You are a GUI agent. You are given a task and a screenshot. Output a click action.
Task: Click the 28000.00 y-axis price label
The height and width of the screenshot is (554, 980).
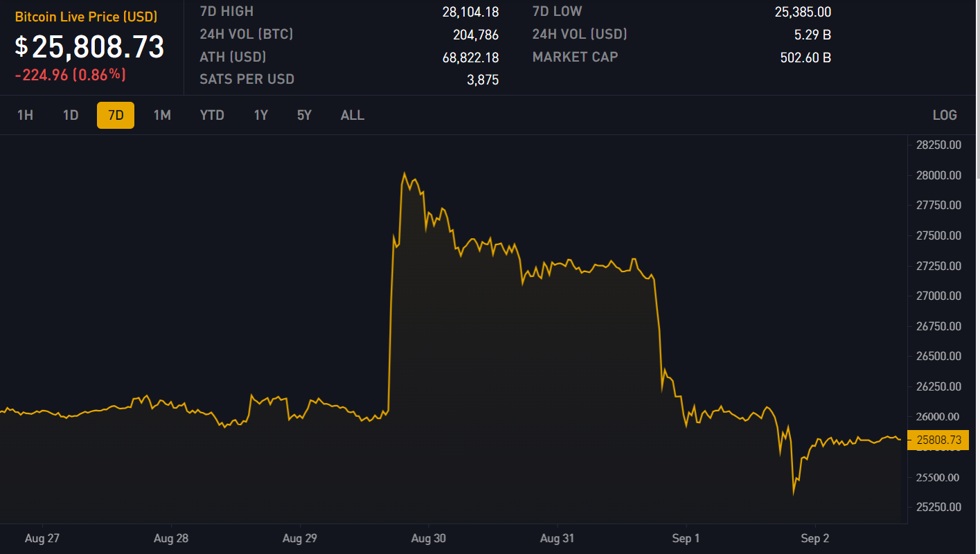click(938, 175)
